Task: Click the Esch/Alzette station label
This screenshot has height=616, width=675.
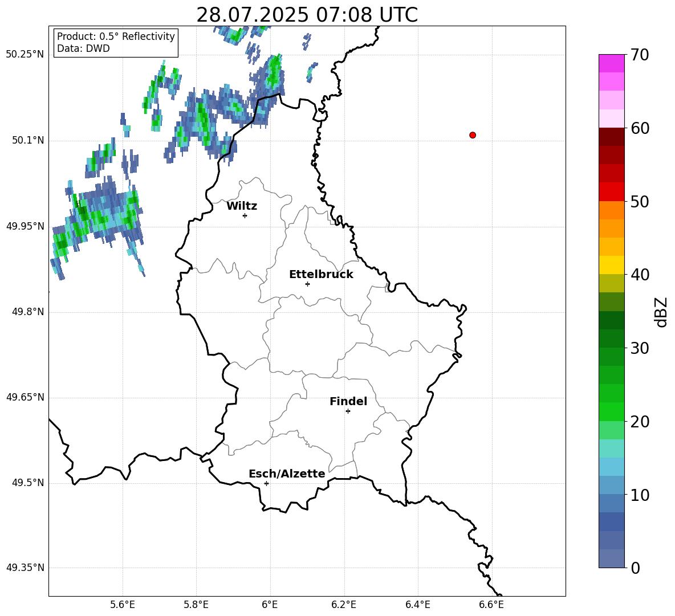Action: [287, 474]
